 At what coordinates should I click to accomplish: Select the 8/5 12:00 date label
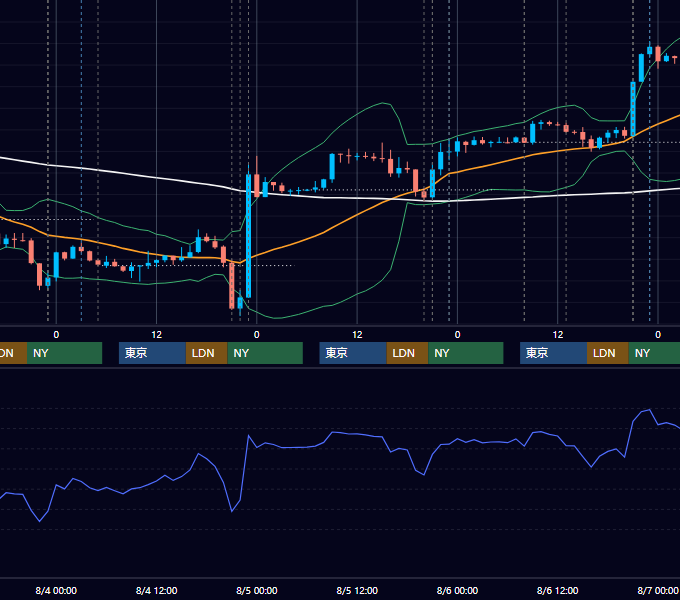click(x=357, y=590)
